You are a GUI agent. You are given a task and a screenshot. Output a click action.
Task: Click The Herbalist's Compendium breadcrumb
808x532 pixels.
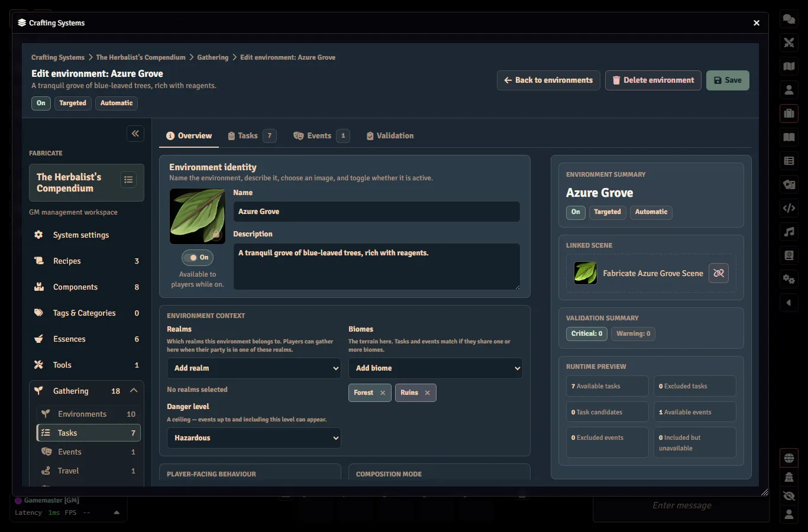141,57
